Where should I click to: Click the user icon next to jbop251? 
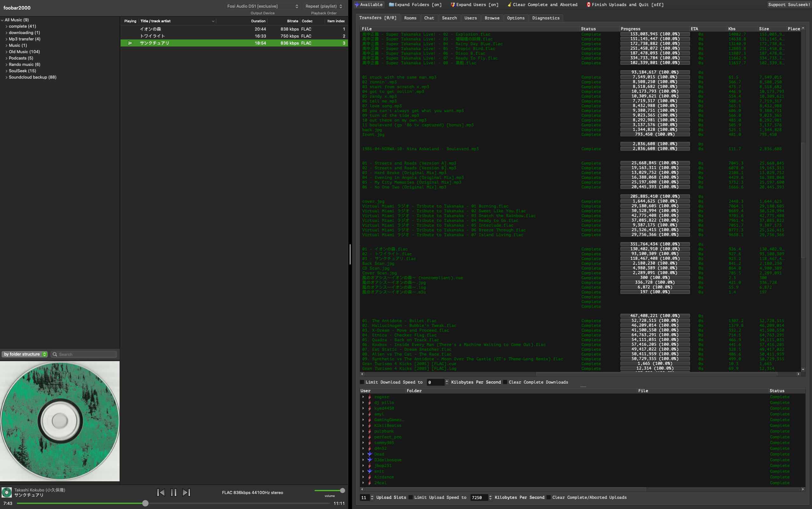tap(370, 466)
